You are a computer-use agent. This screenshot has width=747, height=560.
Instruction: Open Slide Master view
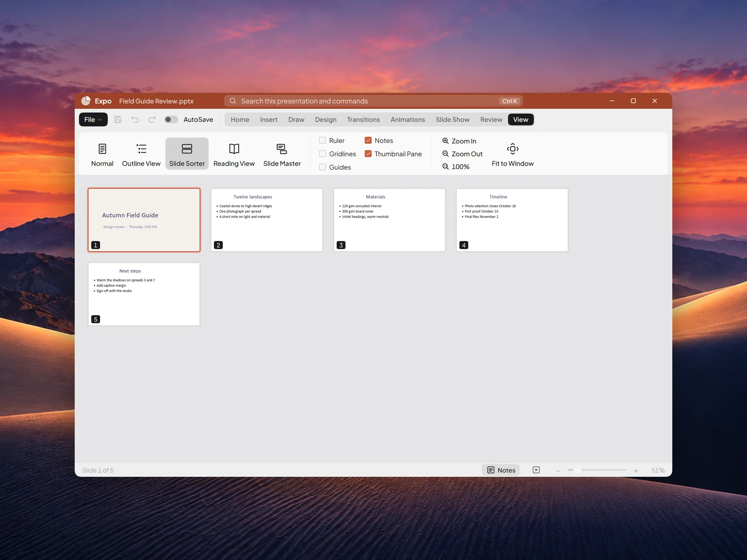282,154
